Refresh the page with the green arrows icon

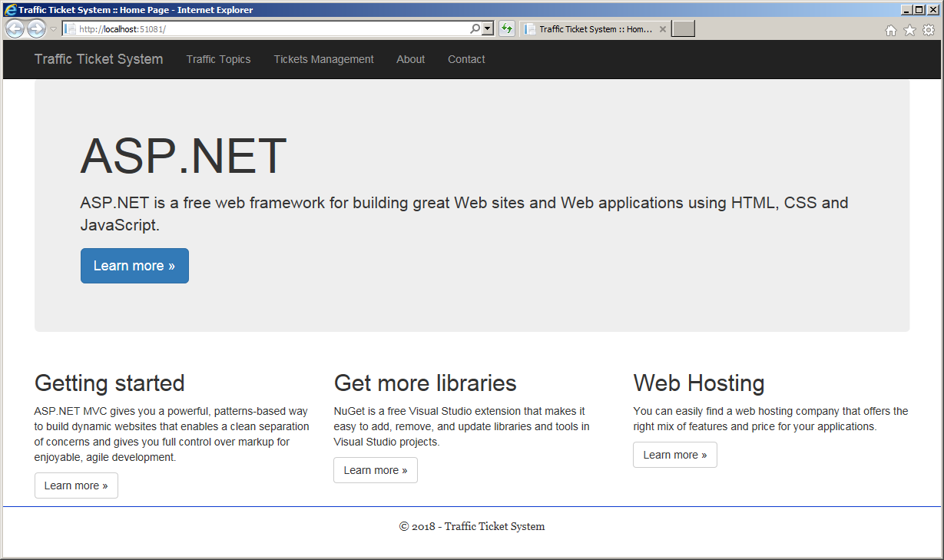coord(507,29)
